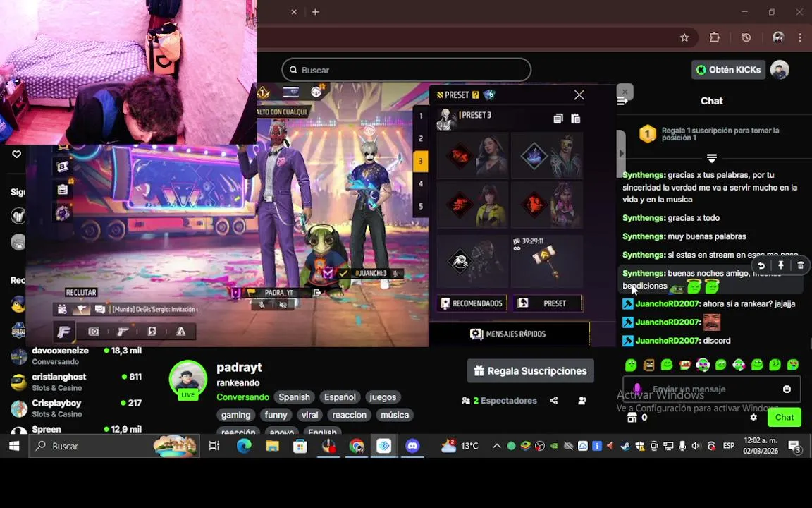Click the heart following icon in sidebar
The width and height of the screenshot is (812, 508).
click(x=17, y=154)
